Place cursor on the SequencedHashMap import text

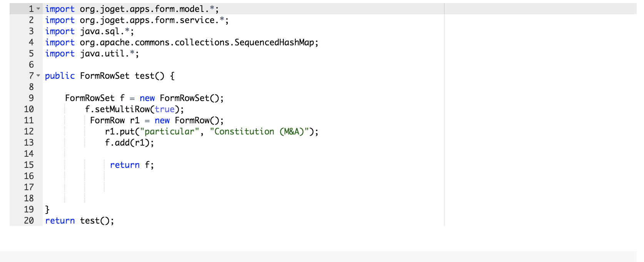(274, 42)
